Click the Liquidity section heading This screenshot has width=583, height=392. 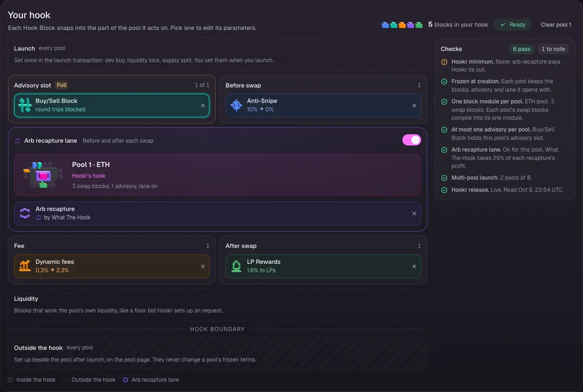click(26, 298)
